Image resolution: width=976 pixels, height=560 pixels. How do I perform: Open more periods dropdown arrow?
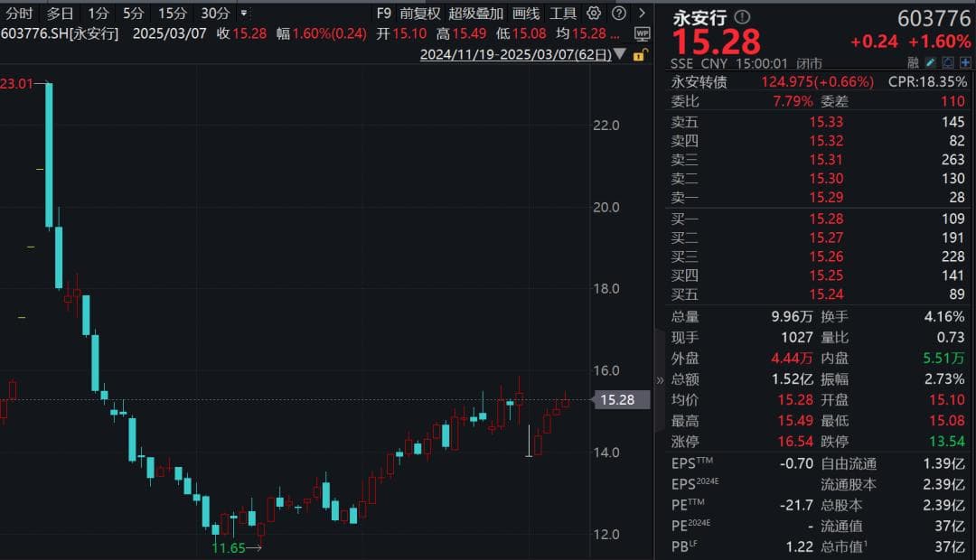[244, 13]
